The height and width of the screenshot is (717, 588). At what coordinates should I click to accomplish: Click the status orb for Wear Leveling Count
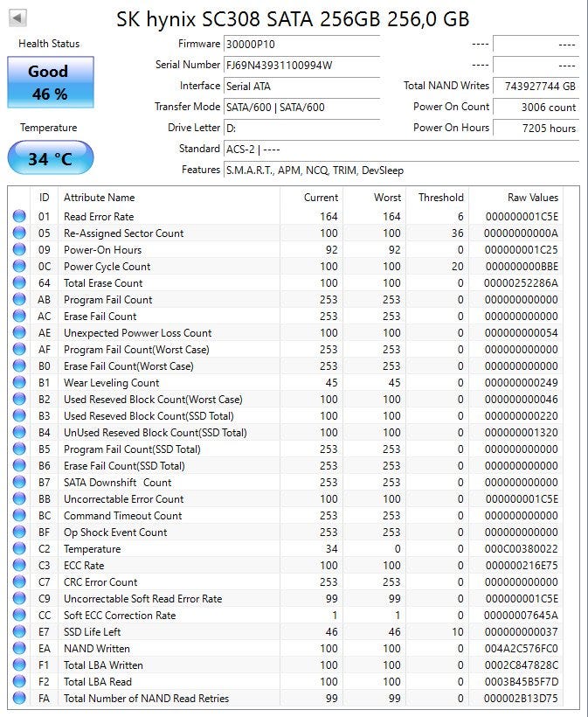click(19, 382)
